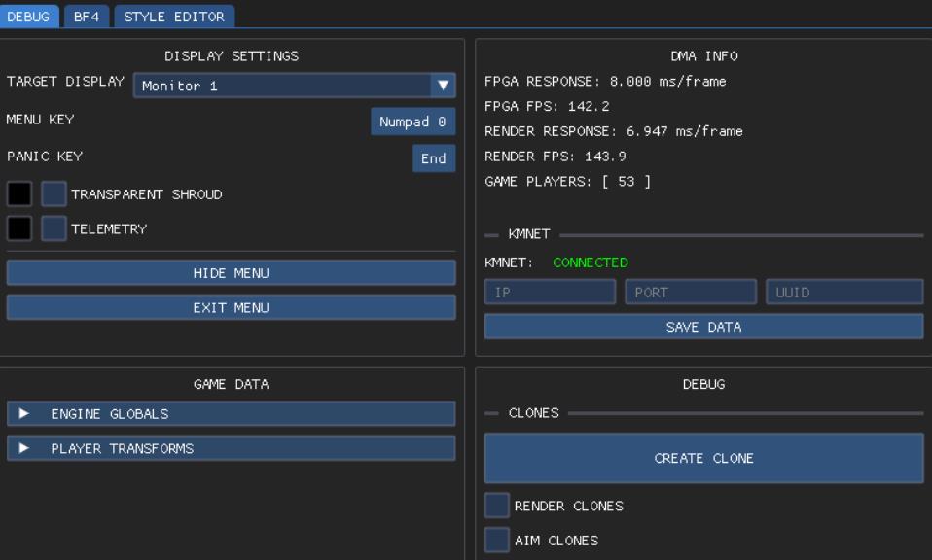Focus the IP input field

[550, 292]
